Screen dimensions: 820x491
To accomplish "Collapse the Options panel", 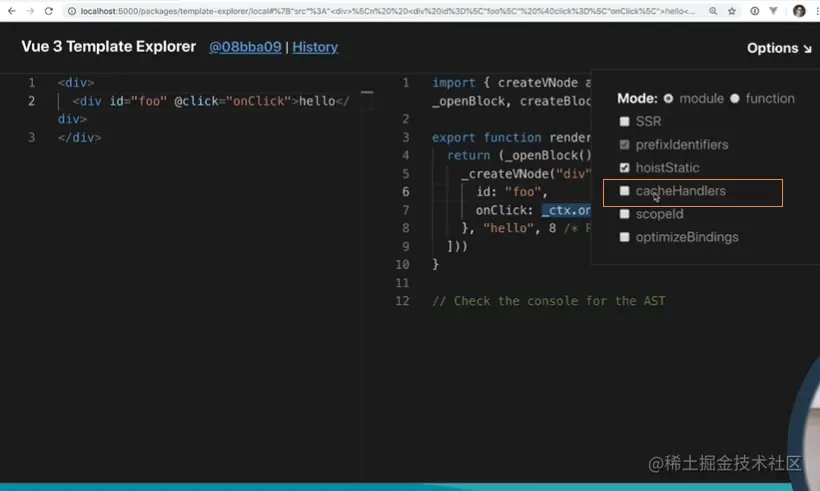I will pos(779,48).
